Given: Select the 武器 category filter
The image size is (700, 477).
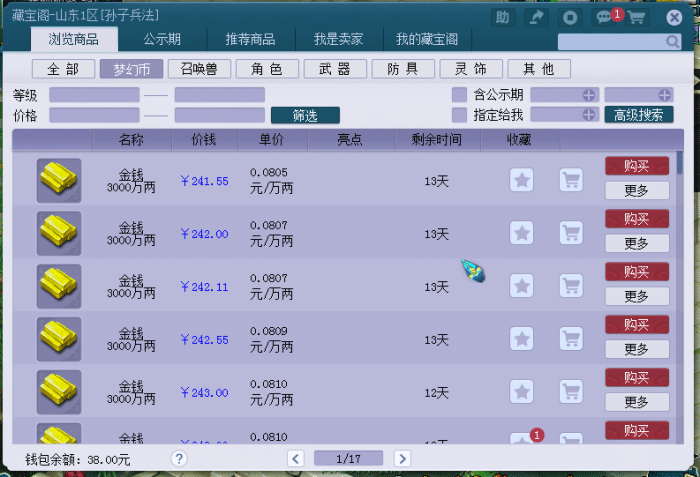Looking at the screenshot, I should (335, 69).
